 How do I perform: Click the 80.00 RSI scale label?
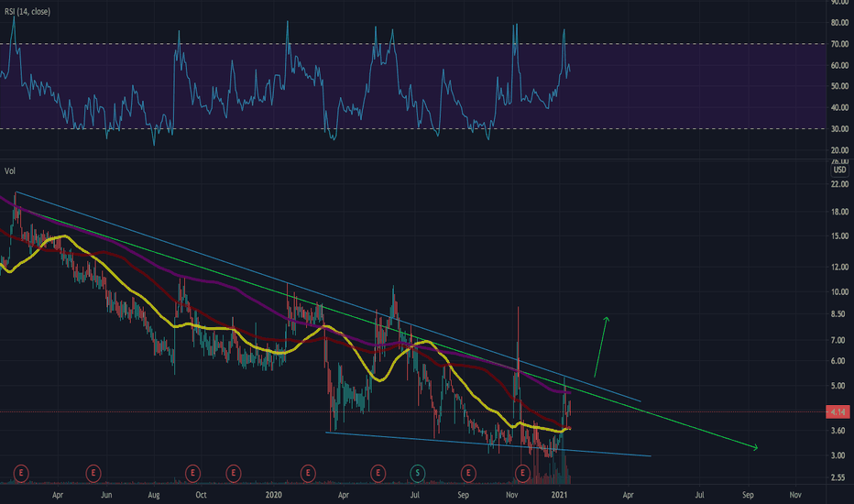tap(840, 23)
